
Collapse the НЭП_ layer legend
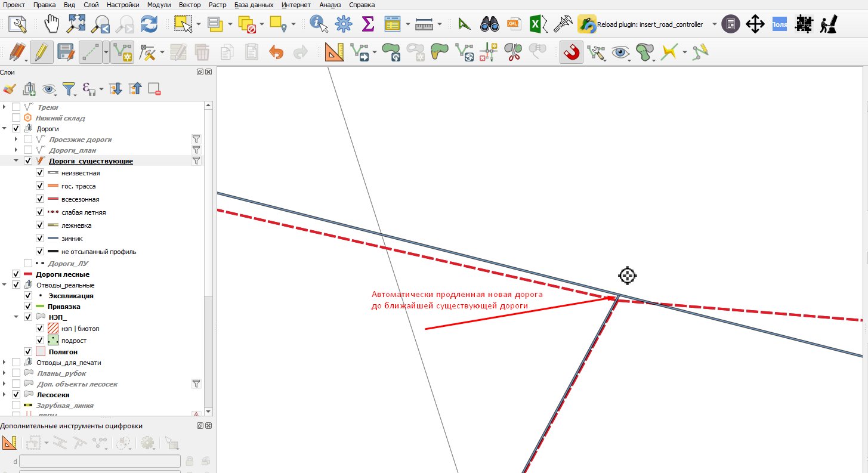tap(17, 317)
